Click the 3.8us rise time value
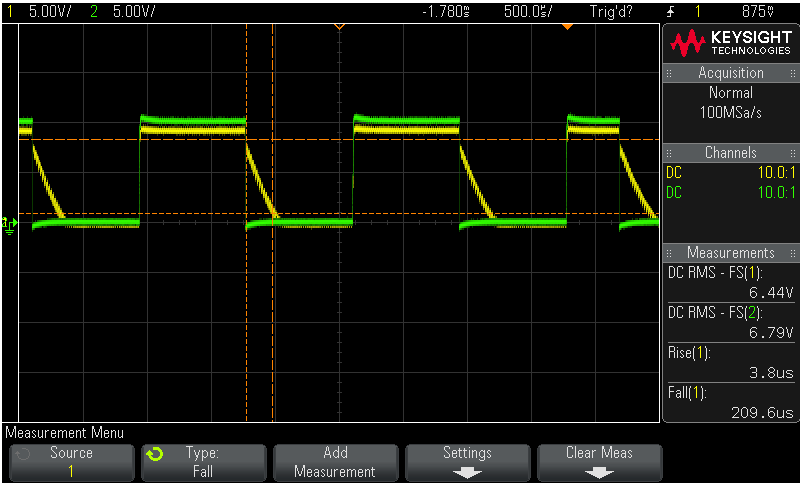The image size is (800, 503). (x=771, y=373)
